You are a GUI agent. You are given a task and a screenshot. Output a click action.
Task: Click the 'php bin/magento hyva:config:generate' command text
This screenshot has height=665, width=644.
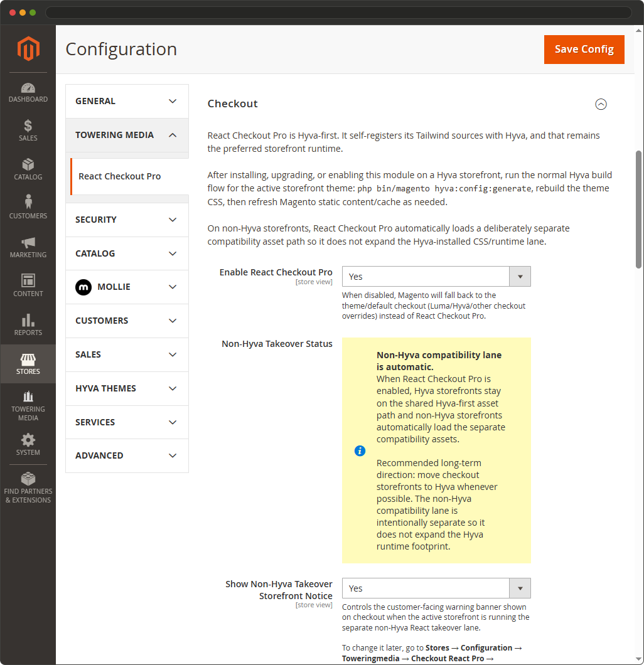coord(444,189)
